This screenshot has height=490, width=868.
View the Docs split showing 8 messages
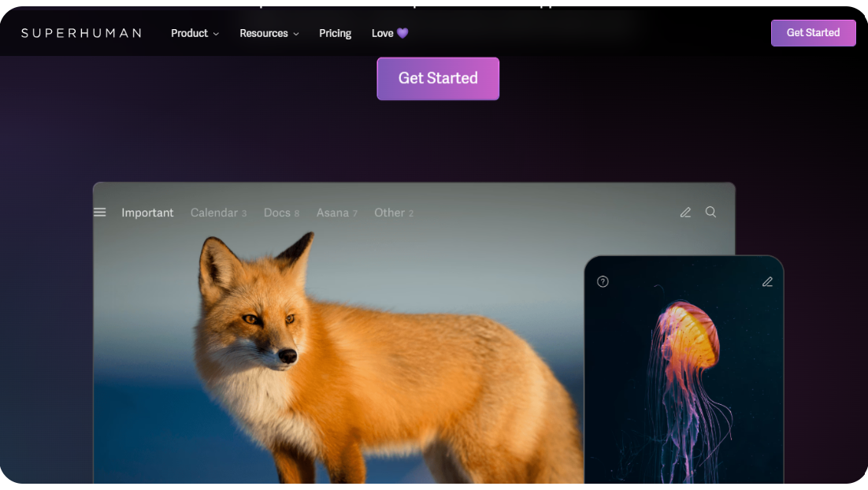click(x=281, y=212)
